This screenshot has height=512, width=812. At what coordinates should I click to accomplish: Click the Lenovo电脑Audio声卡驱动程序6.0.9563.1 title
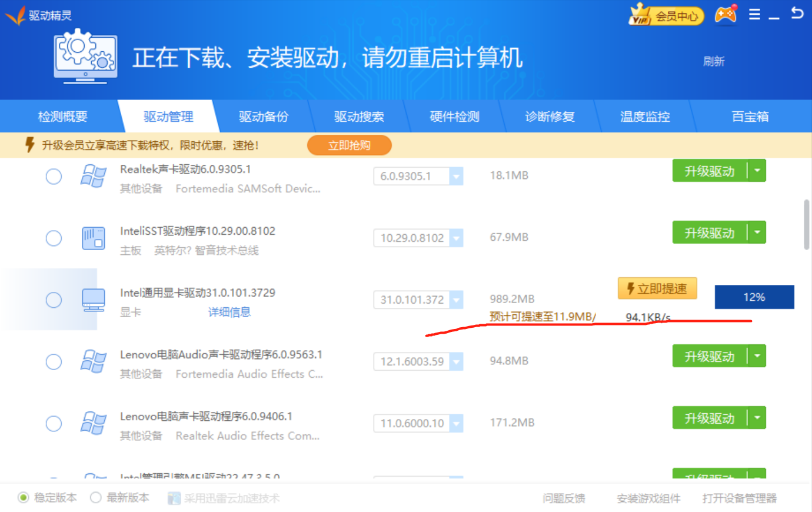tap(221, 354)
